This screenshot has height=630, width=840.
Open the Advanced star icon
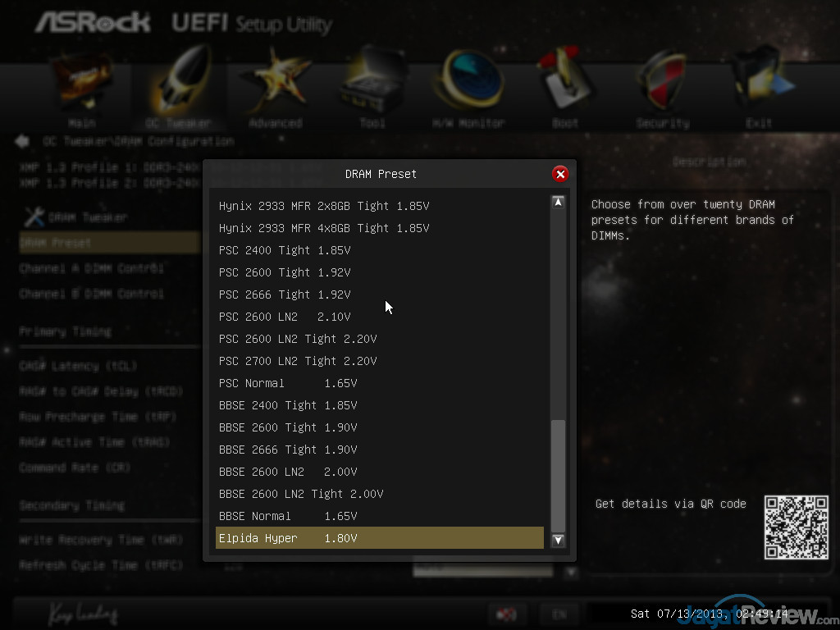(x=275, y=81)
